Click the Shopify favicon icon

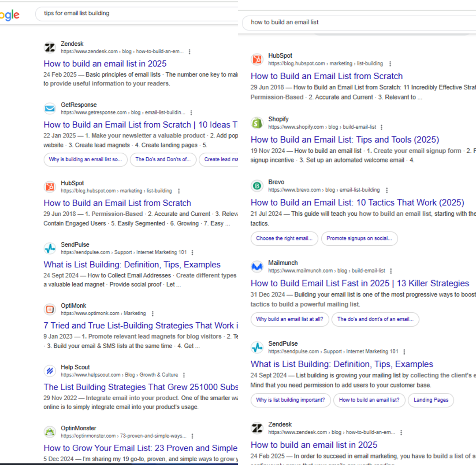(257, 122)
